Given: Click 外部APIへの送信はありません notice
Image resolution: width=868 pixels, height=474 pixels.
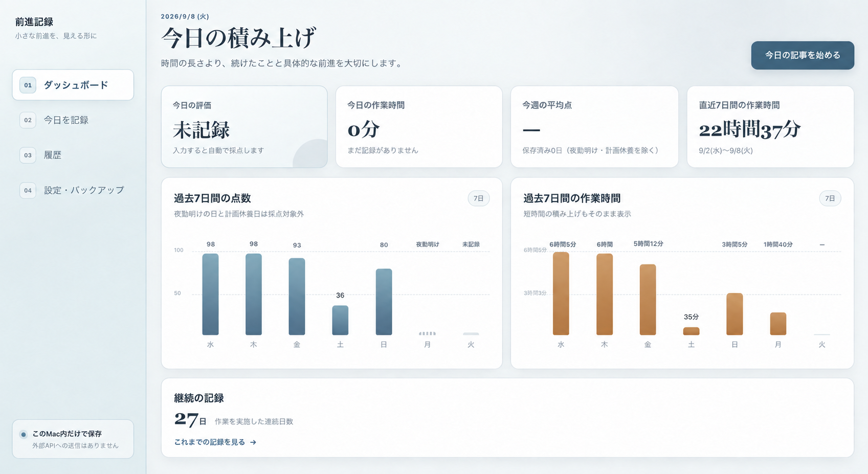Looking at the screenshot, I should click(76, 446).
